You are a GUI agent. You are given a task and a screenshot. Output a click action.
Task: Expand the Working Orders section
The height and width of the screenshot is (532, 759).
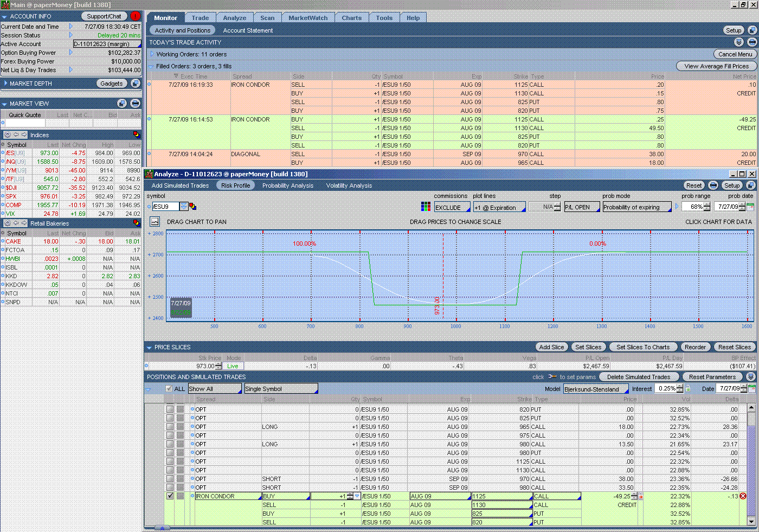(x=152, y=54)
